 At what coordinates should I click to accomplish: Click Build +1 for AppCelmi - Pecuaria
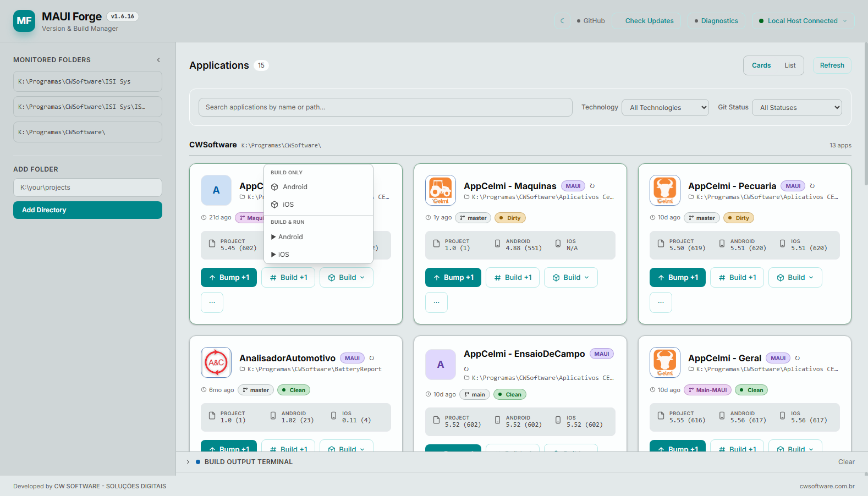[x=737, y=278]
